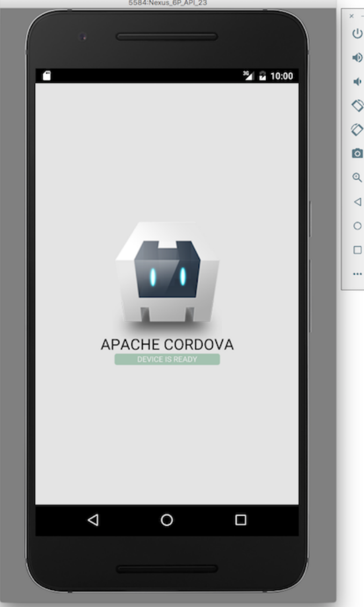Tap the battery charging icon in the status bar
Viewport: 364px width, 607px height.
pyautogui.click(x=263, y=76)
